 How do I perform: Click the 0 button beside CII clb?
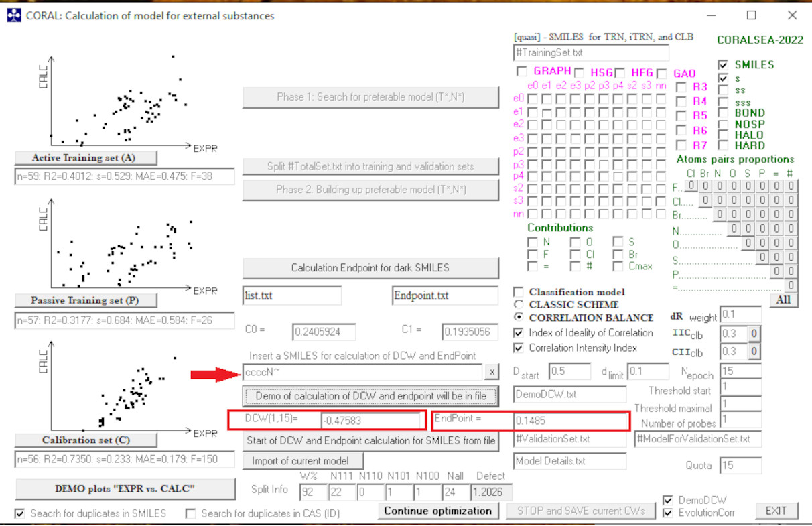point(754,351)
